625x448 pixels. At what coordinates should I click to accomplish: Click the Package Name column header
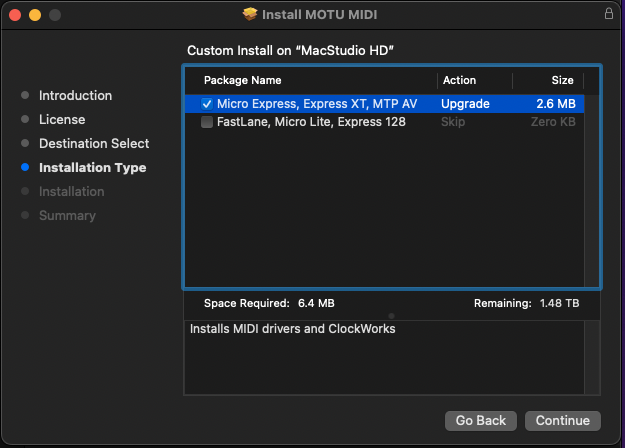tap(242, 80)
